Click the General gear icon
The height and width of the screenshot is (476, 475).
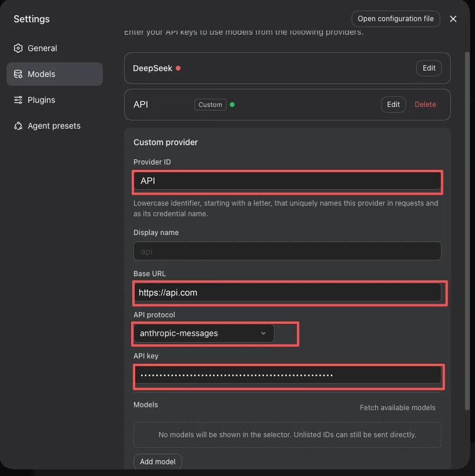click(x=18, y=48)
